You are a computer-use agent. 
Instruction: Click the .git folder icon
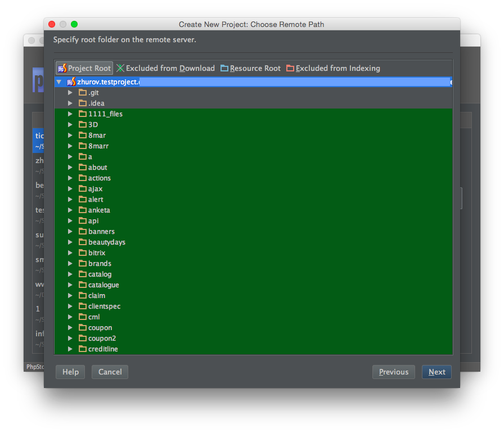coord(83,93)
